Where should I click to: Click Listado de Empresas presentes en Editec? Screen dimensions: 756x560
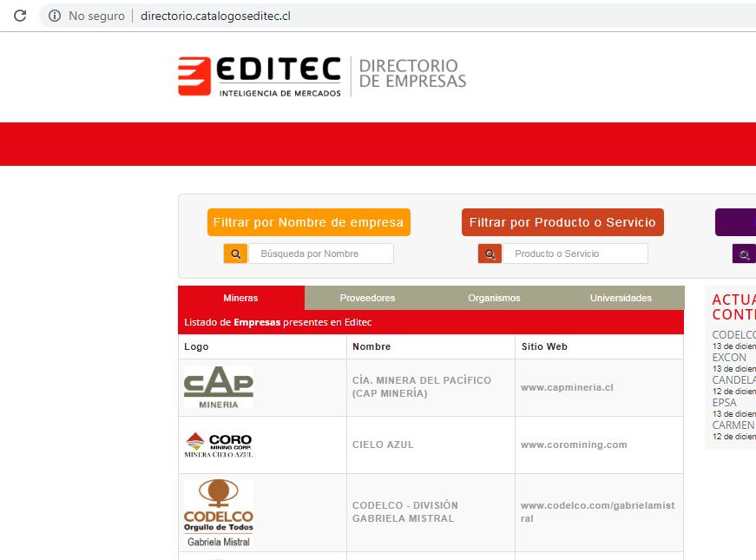pyautogui.click(x=278, y=322)
